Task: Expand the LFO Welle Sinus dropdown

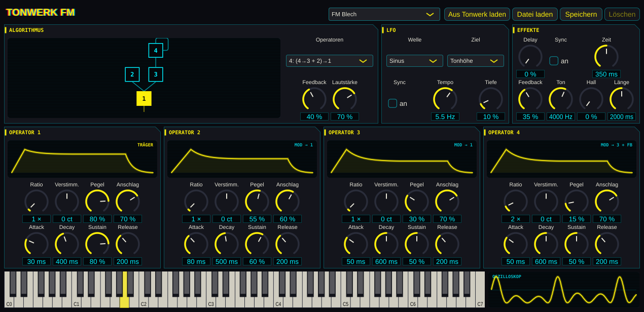Action: point(415,61)
